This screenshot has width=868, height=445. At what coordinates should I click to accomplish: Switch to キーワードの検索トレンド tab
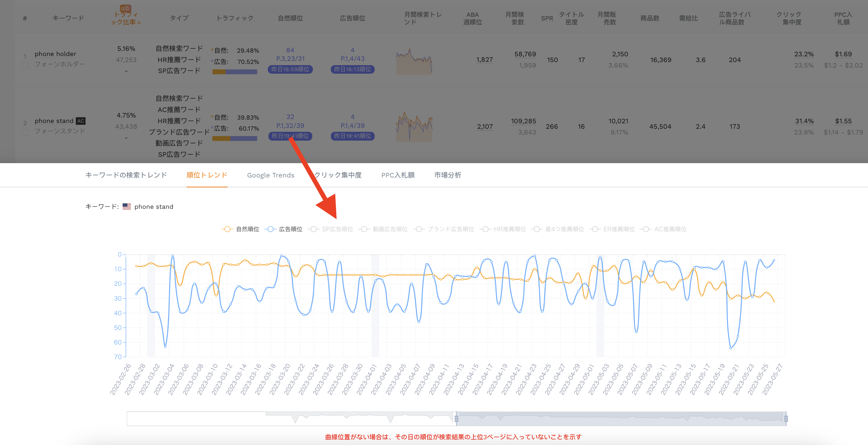[x=126, y=175]
